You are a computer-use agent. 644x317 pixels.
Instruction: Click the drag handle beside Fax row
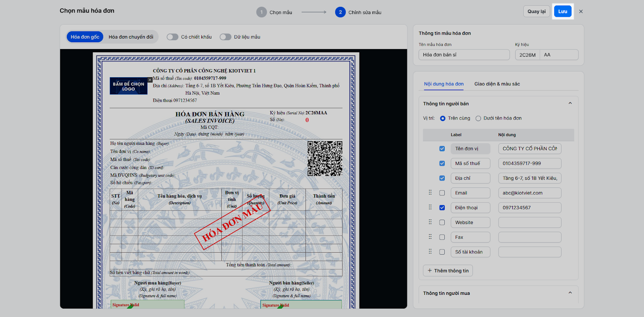click(x=430, y=237)
